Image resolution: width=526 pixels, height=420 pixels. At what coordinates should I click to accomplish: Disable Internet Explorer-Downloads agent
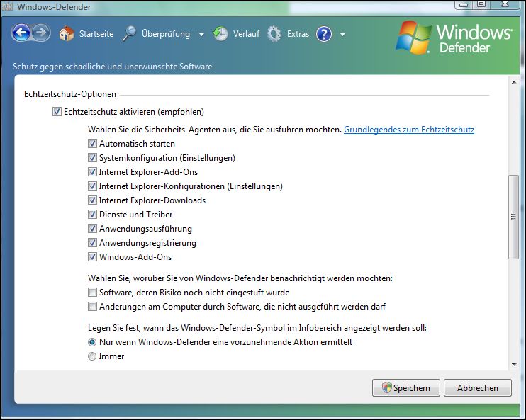[x=92, y=200]
